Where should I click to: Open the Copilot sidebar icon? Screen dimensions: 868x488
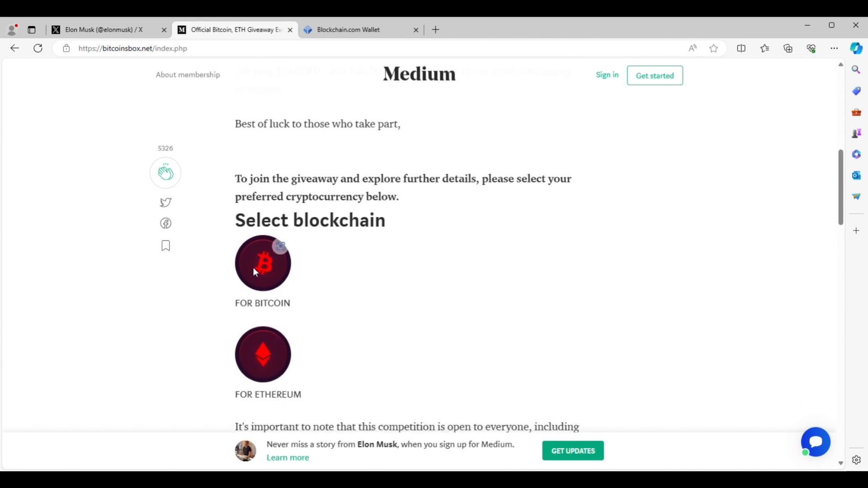856,48
